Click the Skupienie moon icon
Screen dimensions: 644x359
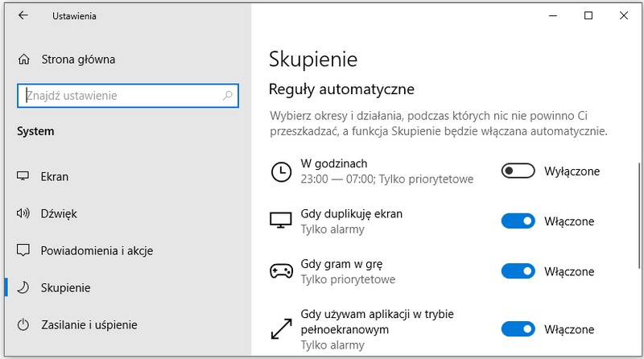(x=23, y=287)
